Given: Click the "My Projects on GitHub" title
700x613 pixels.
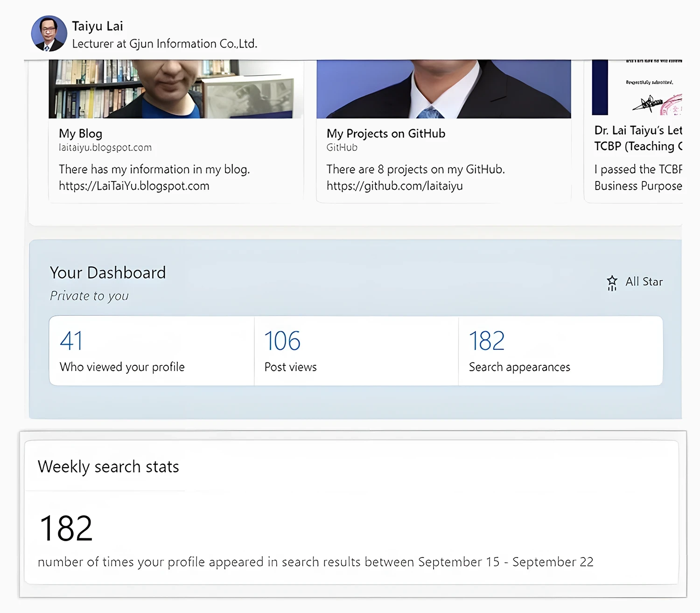Looking at the screenshot, I should [385, 133].
